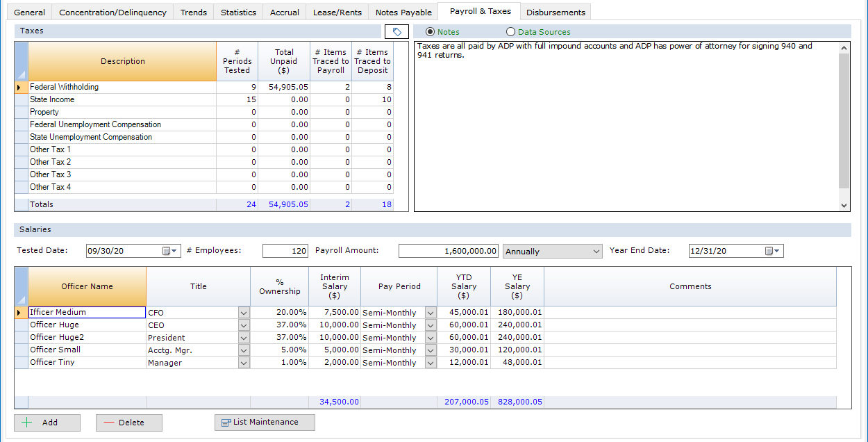Click the select-all corner of Salaries grid
This screenshot has width=868, height=442.
click(x=21, y=286)
